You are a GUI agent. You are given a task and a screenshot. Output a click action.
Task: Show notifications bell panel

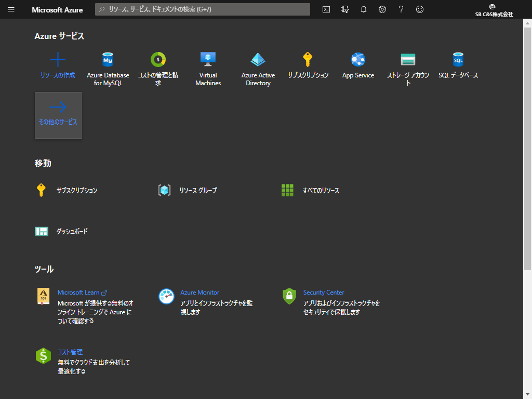[x=363, y=9]
